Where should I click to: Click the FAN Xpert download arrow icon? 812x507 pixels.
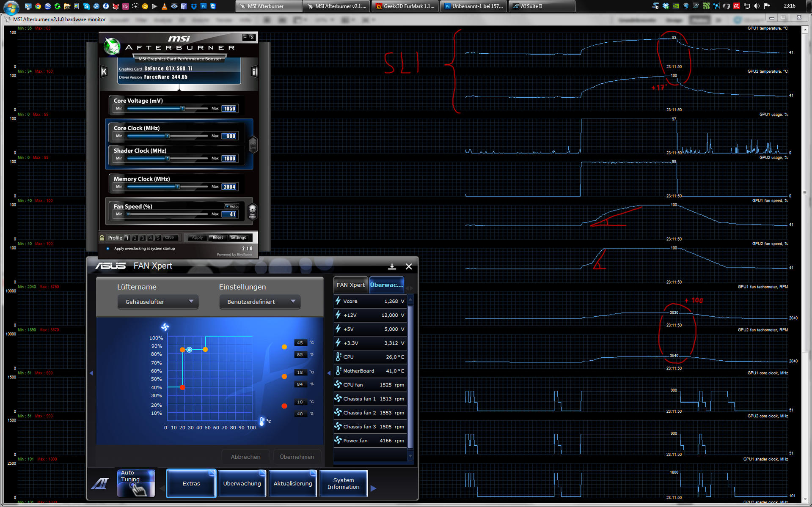click(x=392, y=266)
